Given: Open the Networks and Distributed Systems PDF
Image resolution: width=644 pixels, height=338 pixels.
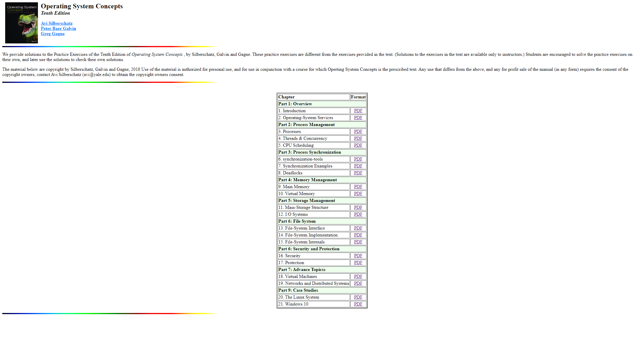Looking at the screenshot, I should [x=358, y=283].
